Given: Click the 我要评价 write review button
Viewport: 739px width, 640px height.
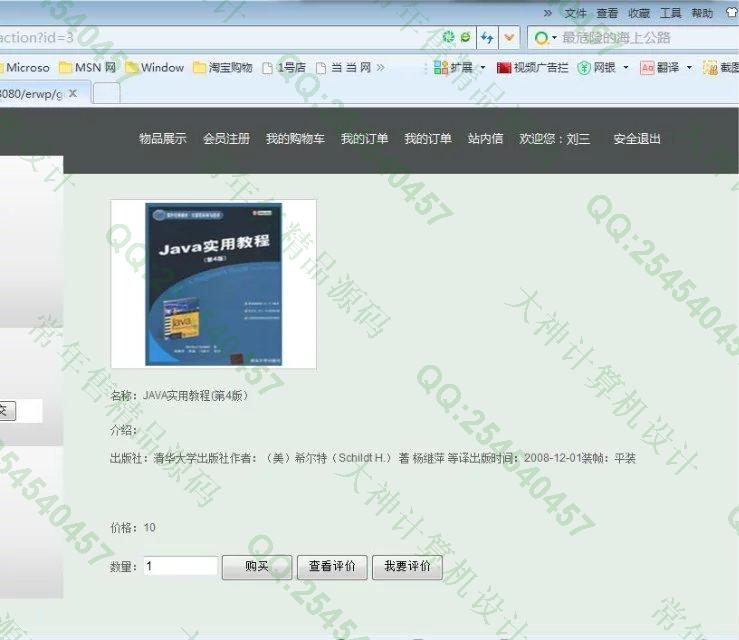Looking at the screenshot, I should 407,567.
